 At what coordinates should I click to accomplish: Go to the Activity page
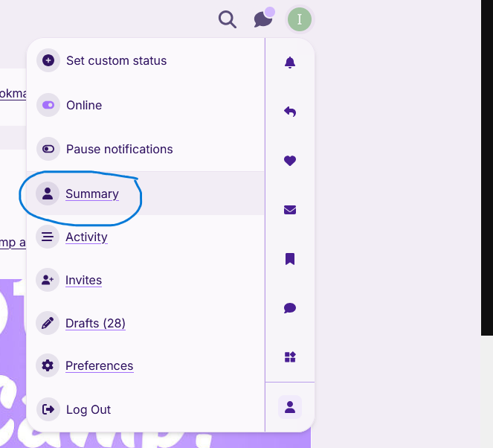tap(86, 237)
